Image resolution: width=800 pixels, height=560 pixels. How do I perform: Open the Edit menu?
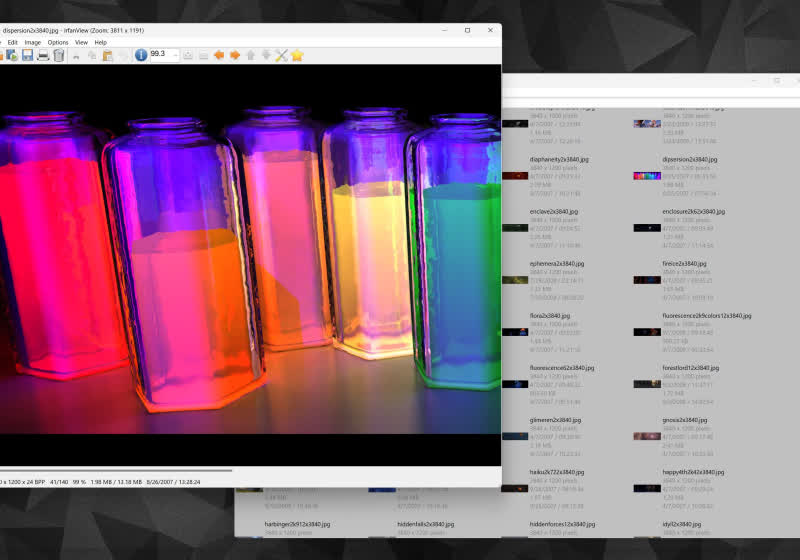13,42
